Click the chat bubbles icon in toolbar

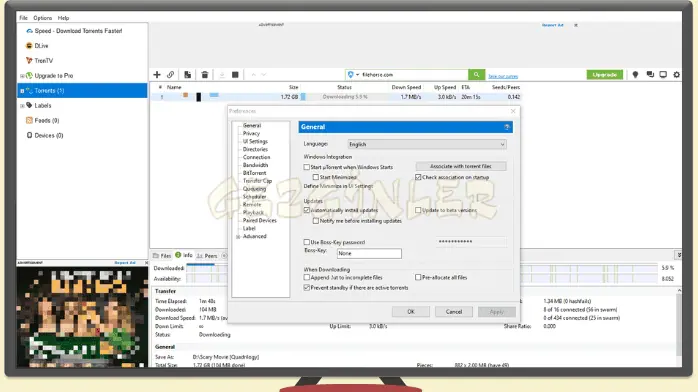coord(650,75)
